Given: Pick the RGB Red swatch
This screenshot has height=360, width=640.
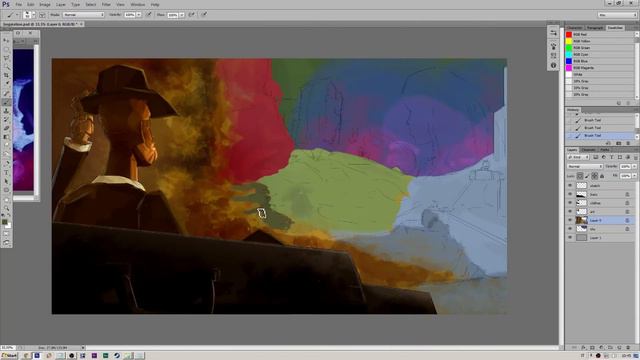Looking at the screenshot, I should [x=569, y=35].
